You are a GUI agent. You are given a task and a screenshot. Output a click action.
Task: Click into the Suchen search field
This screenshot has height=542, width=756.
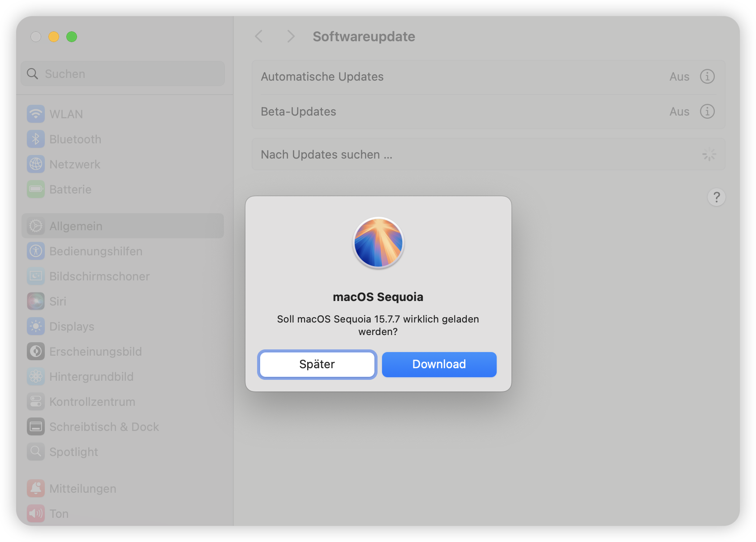tap(123, 73)
